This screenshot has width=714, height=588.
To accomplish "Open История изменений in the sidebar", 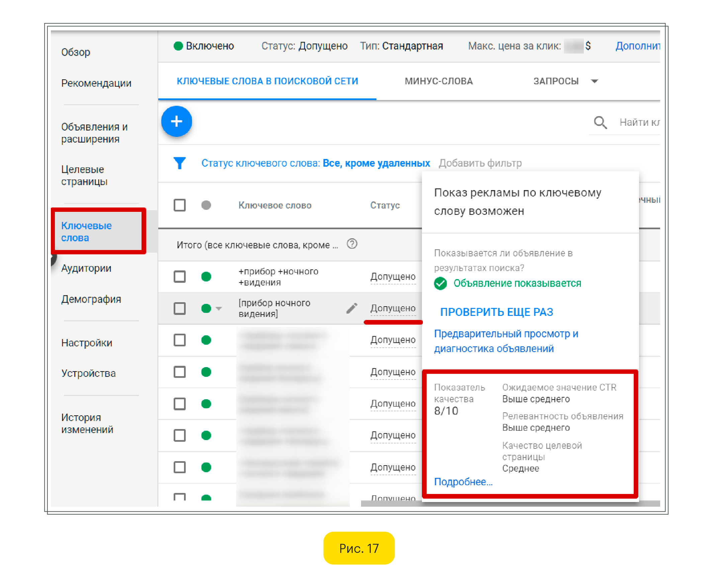I will [x=87, y=423].
